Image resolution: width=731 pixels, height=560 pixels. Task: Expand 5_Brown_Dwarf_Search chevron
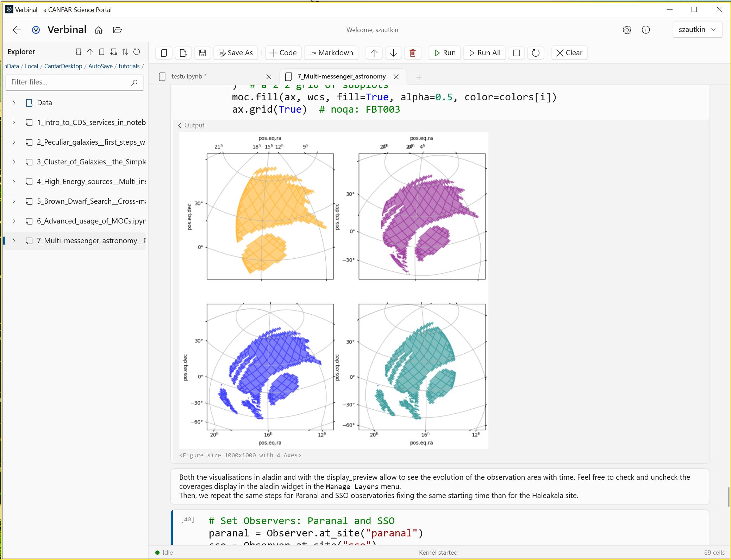(x=14, y=201)
